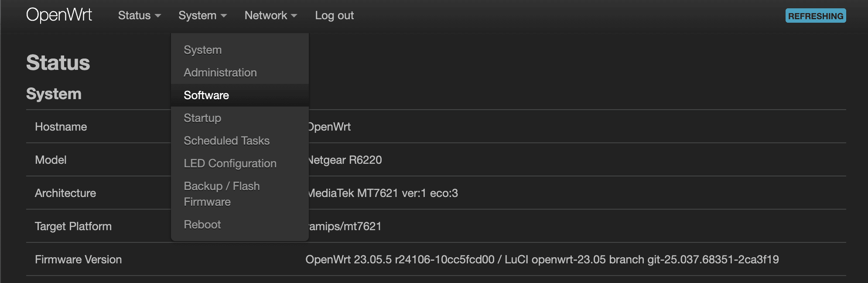The height and width of the screenshot is (283, 868).
Task: Expand the Network dropdown menu
Action: (270, 15)
